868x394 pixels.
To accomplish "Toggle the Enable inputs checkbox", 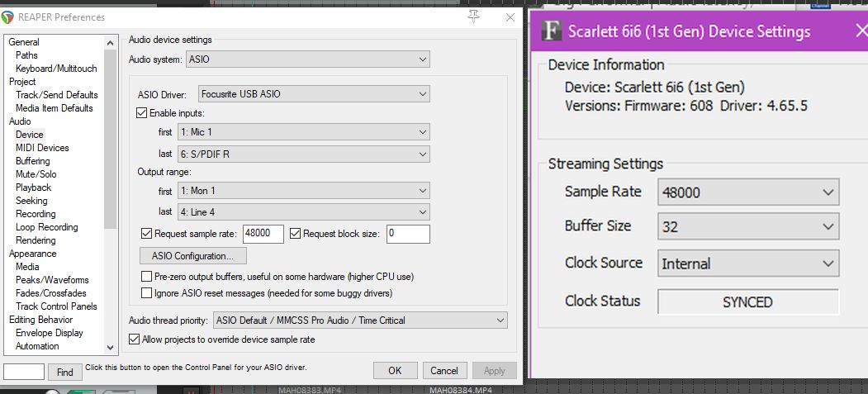I will [x=141, y=113].
